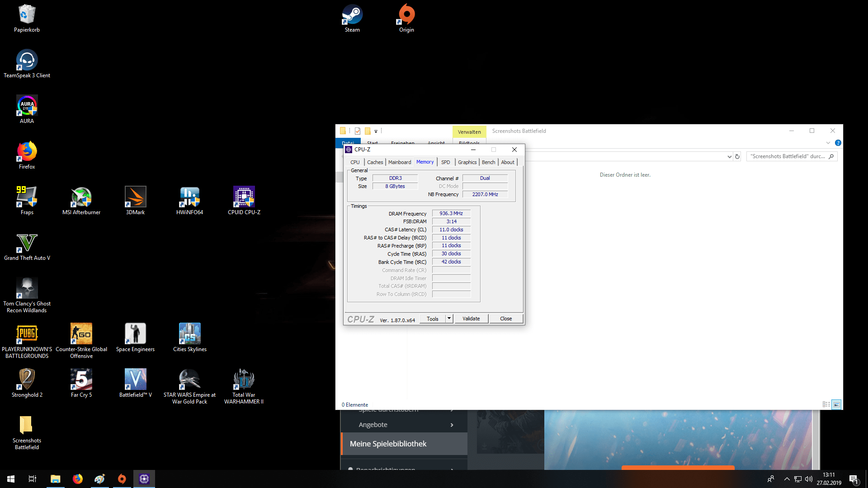Switch to the SPD tab
The image size is (868, 488).
[446, 162]
